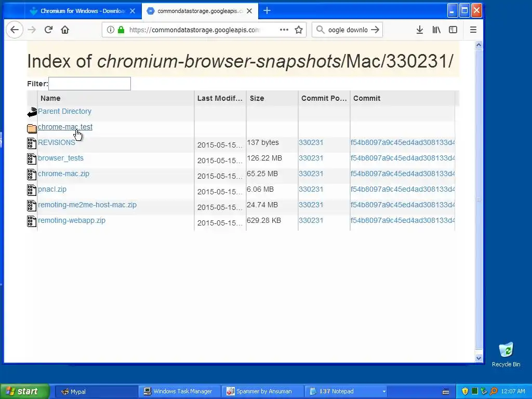Viewport: 532px width, 399px height.
Task: Click the file icon beside remoting-webapp.zip
Action: 32,221
